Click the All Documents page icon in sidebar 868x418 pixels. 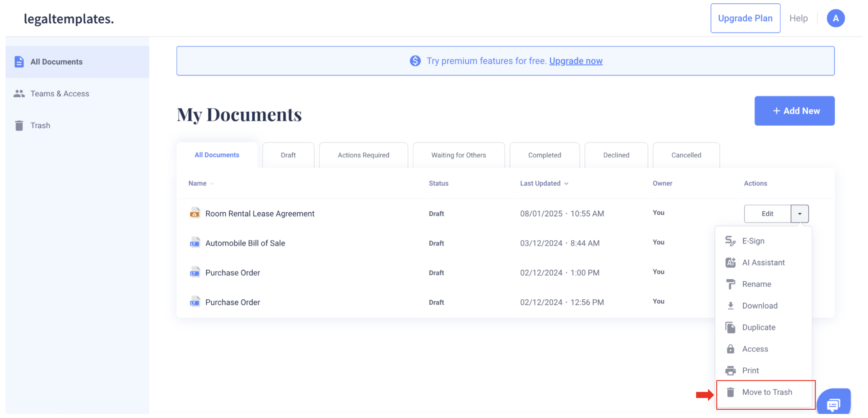[19, 62]
